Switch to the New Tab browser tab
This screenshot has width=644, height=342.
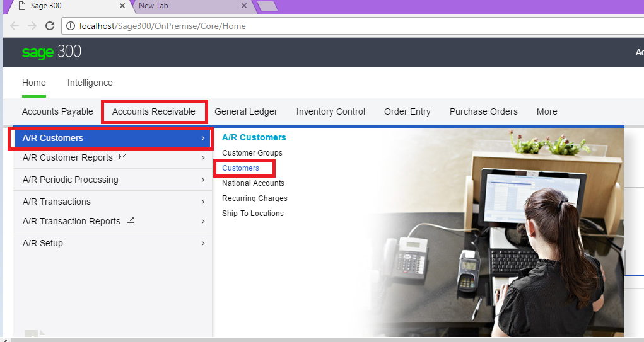193,6
